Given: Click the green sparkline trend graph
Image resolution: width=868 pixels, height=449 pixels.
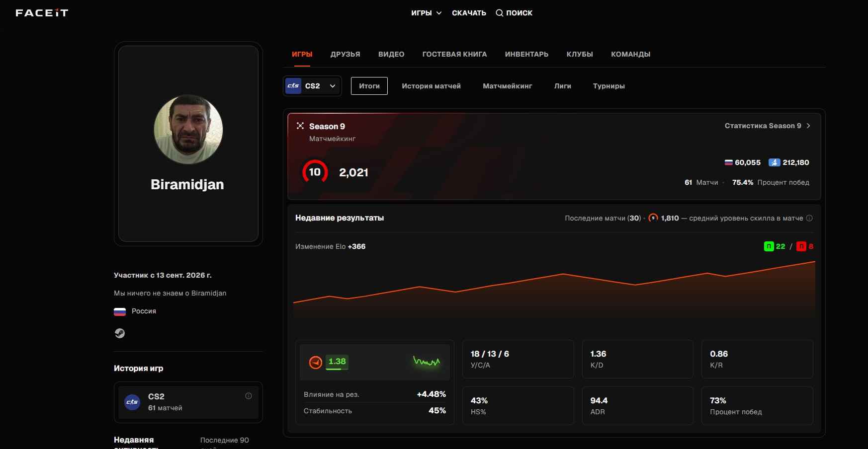Looking at the screenshot, I should tap(427, 361).
